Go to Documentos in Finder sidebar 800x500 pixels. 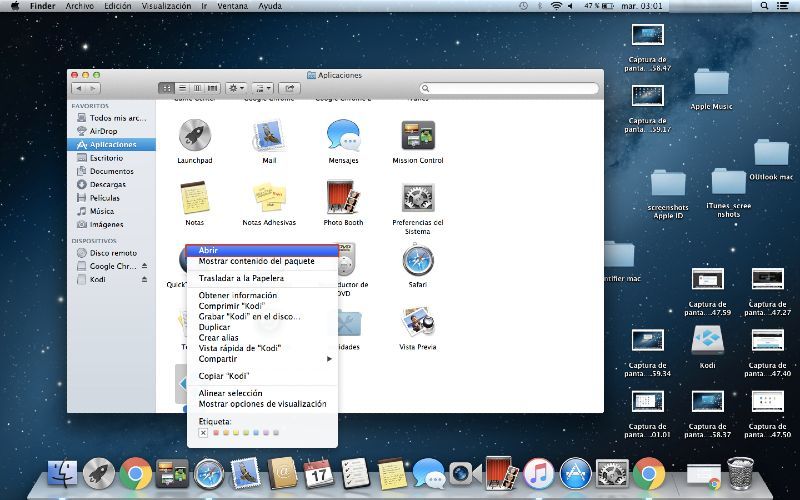(x=111, y=171)
